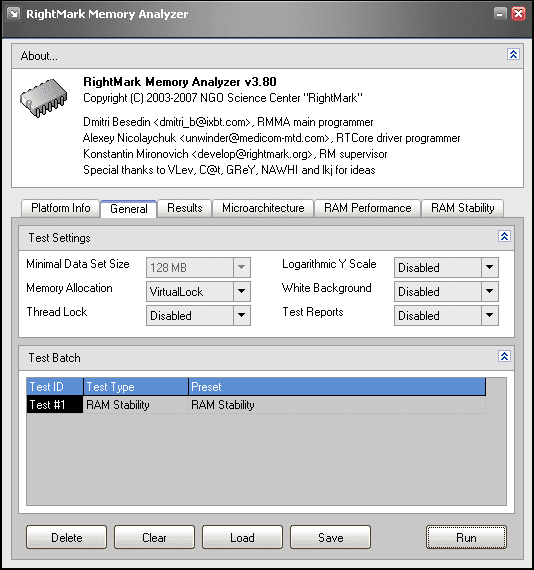Open the Platform Info tab
Image resolution: width=534 pixels, height=570 pixels.
click(61, 208)
